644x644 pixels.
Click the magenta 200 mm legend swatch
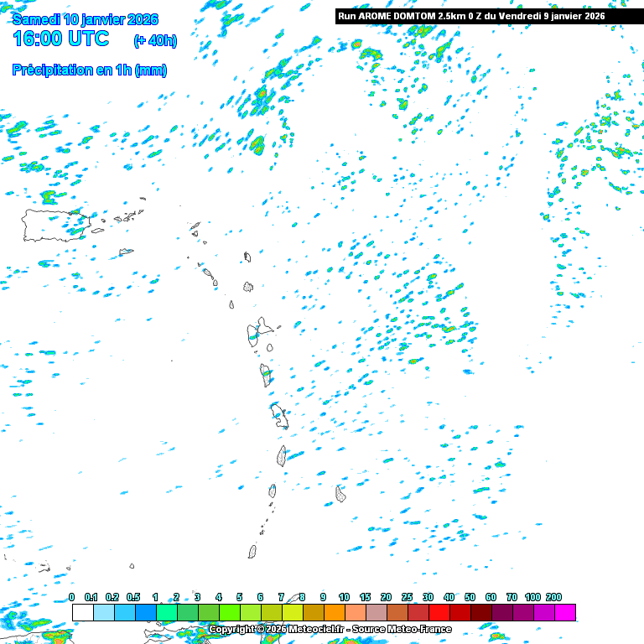click(565, 612)
